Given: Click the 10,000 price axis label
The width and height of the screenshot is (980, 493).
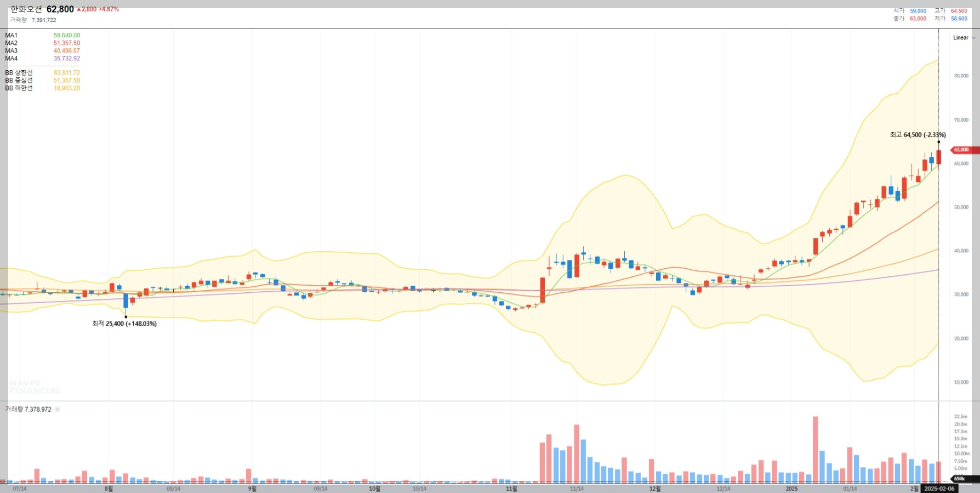Looking at the screenshot, I should tap(961, 382).
